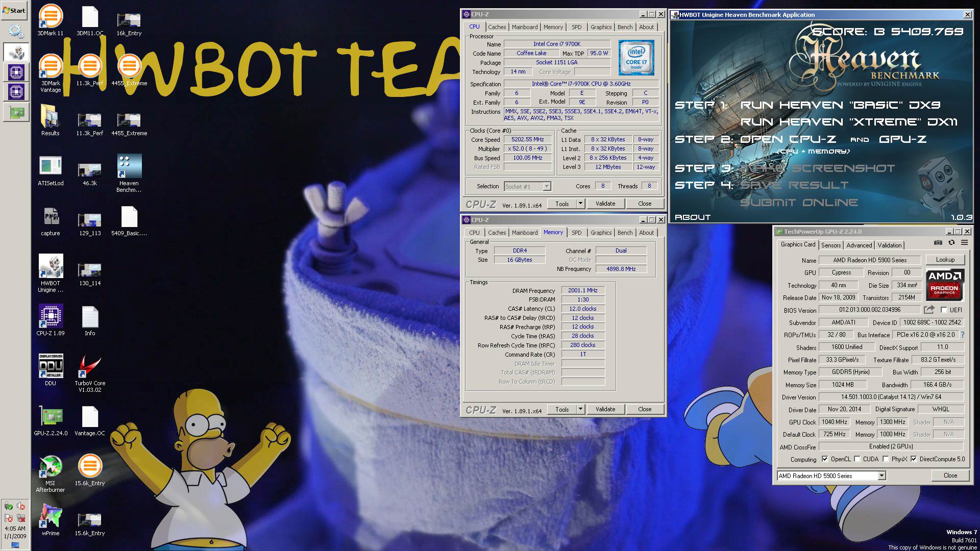Expand the Socket #1 selection dropdown
Image resolution: width=980 pixels, height=551 pixels.
click(x=547, y=187)
